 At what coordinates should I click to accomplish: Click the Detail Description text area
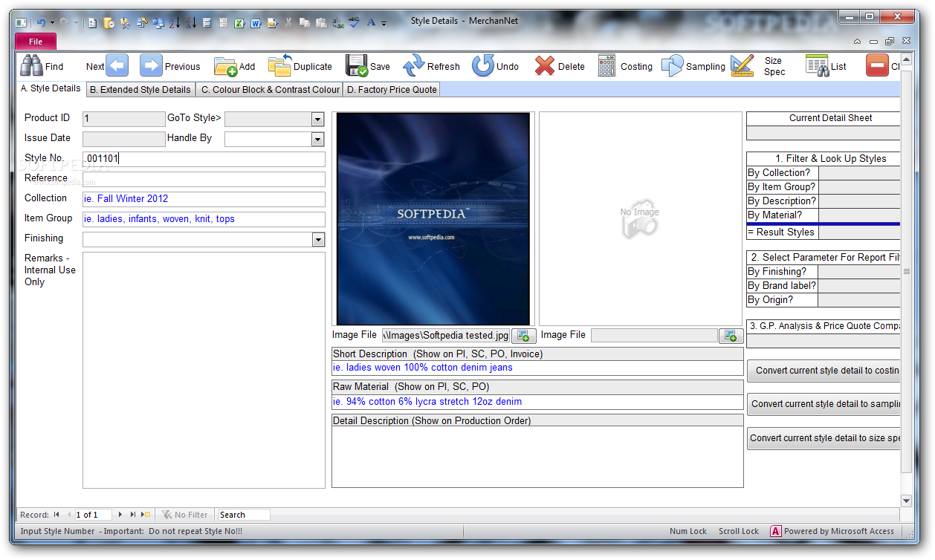(537, 457)
